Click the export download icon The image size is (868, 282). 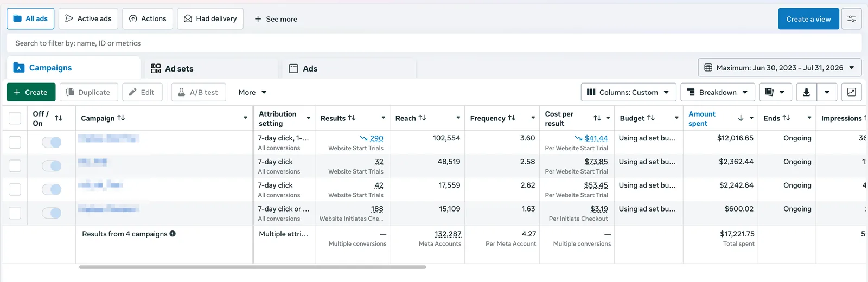point(806,92)
